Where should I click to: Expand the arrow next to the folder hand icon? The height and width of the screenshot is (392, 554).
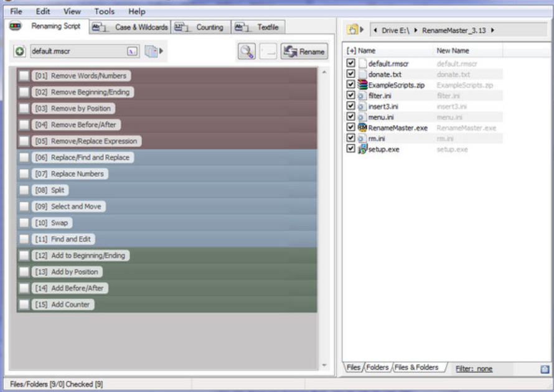pos(362,30)
